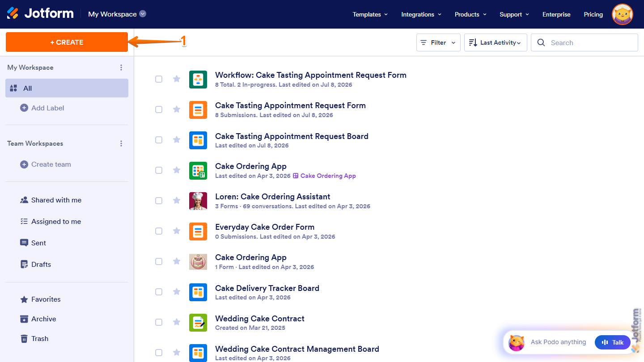
Task: Select checkbox for Cake Delivery Tracker Board
Action: pyautogui.click(x=159, y=292)
